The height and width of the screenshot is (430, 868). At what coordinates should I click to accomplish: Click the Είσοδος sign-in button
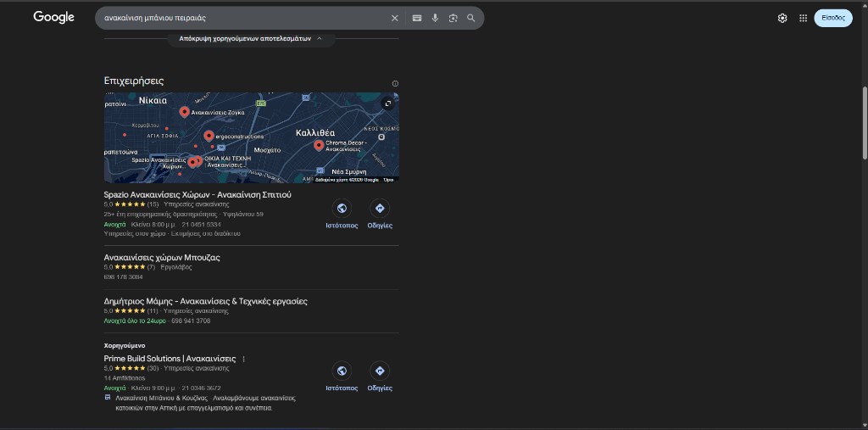click(833, 19)
